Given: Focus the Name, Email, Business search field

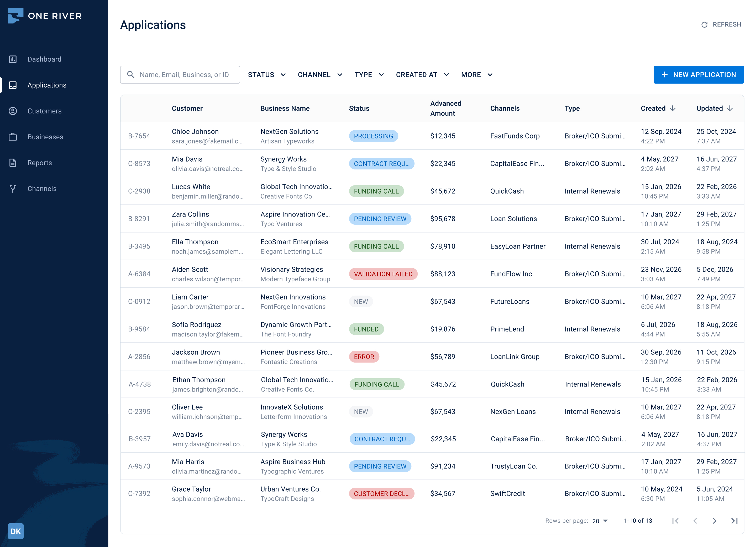Looking at the screenshot, I should [x=184, y=75].
